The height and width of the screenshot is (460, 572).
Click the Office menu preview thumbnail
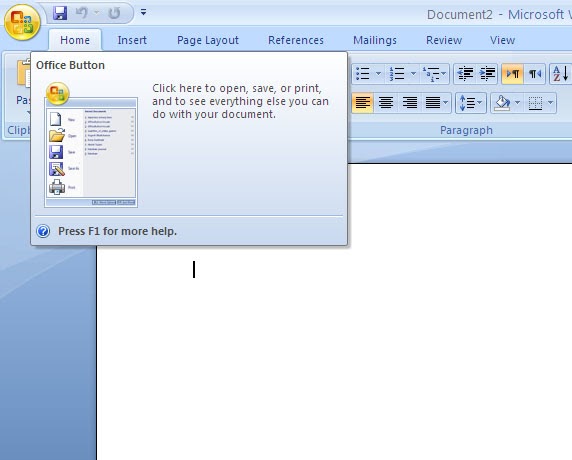[x=91, y=145]
